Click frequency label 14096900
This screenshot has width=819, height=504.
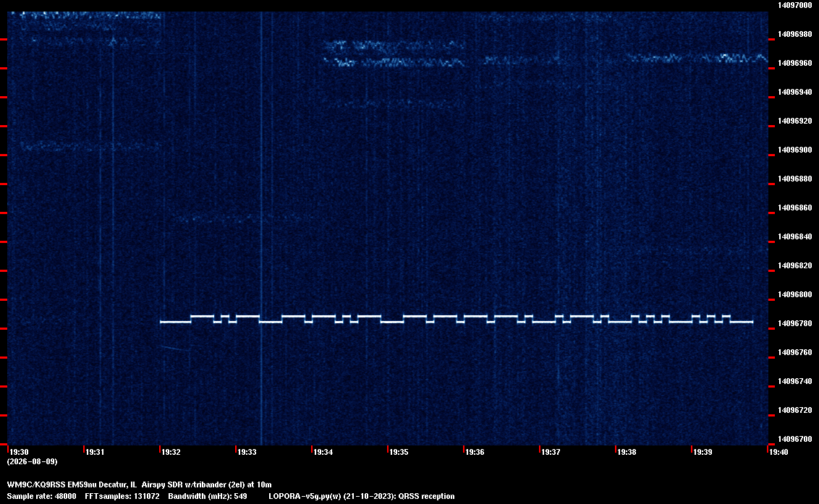coord(795,150)
